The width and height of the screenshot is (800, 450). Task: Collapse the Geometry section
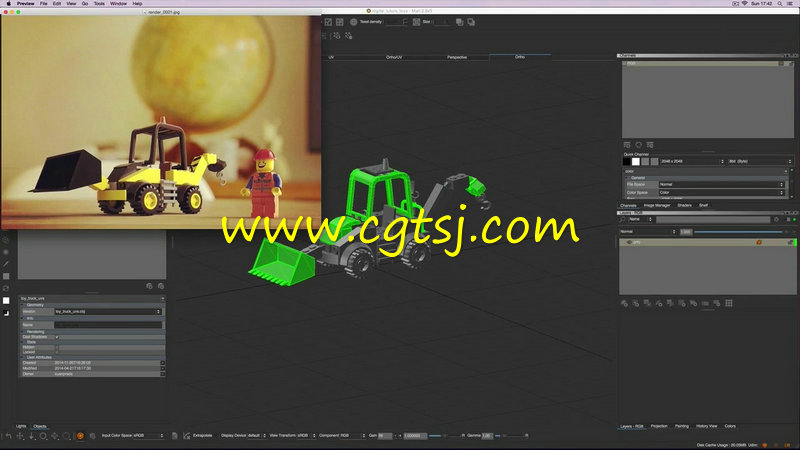[x=23, y=305]
